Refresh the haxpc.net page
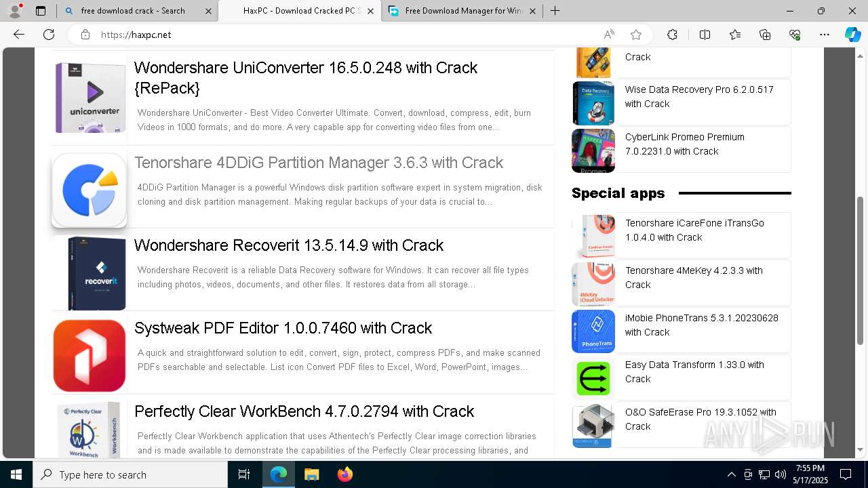The width and height of the screenshot is (868, 488). coord(49,35)
